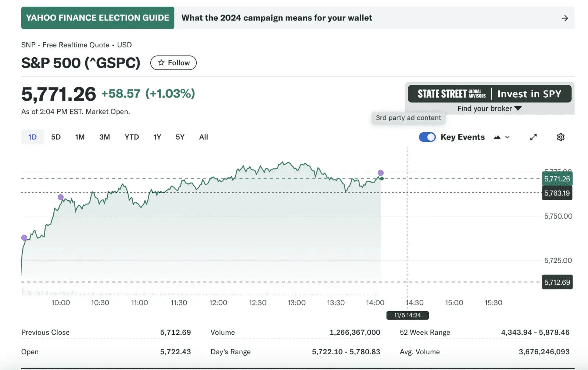Click the star icon in Follow button

click(x=161, y=63)
